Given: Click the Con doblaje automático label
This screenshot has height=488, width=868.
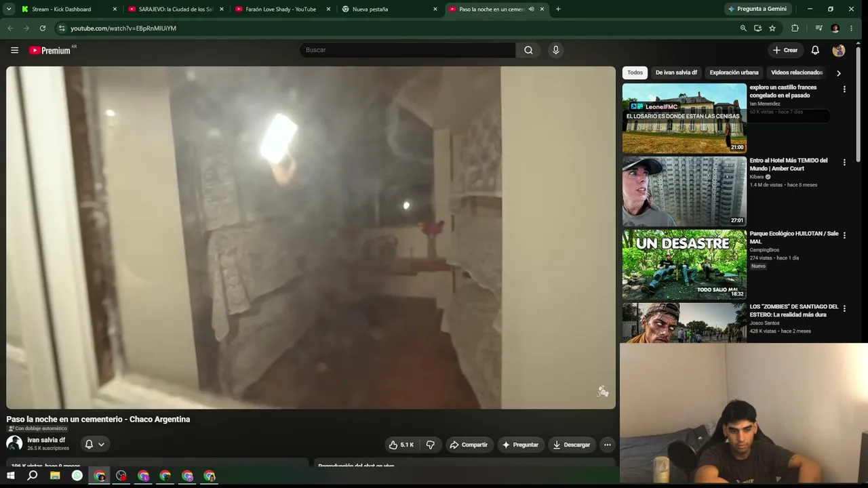Looking at the screenshot, I should point(37,428).
